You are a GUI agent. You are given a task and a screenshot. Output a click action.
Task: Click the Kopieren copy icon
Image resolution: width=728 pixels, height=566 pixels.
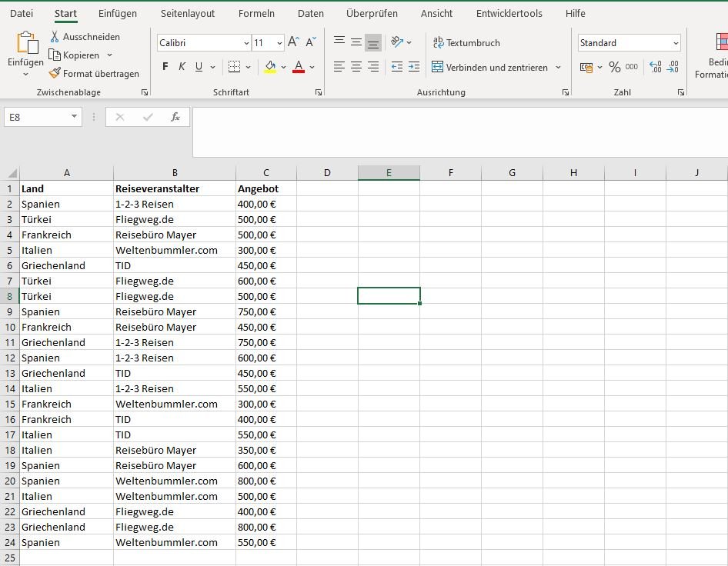[x=55, y=55]
